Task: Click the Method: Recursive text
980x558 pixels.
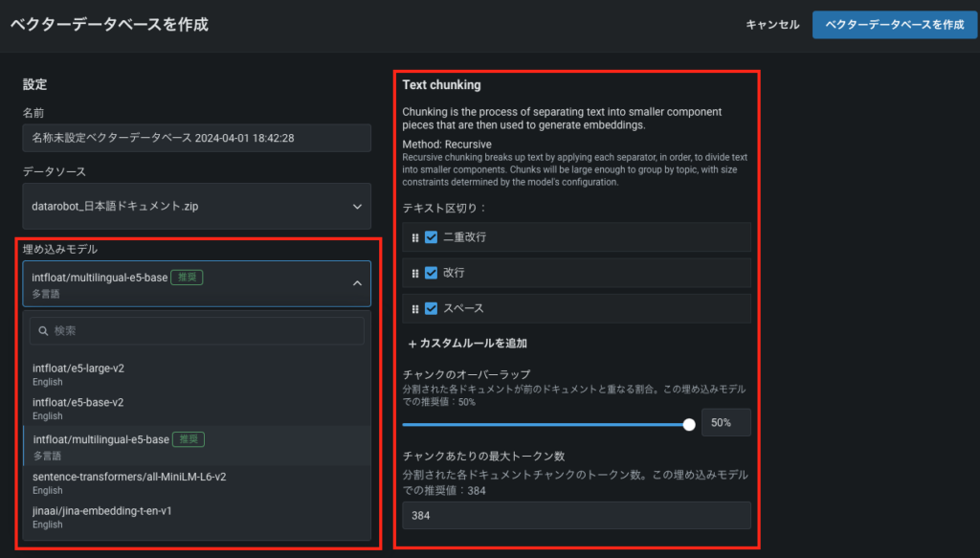Action: 447,145
